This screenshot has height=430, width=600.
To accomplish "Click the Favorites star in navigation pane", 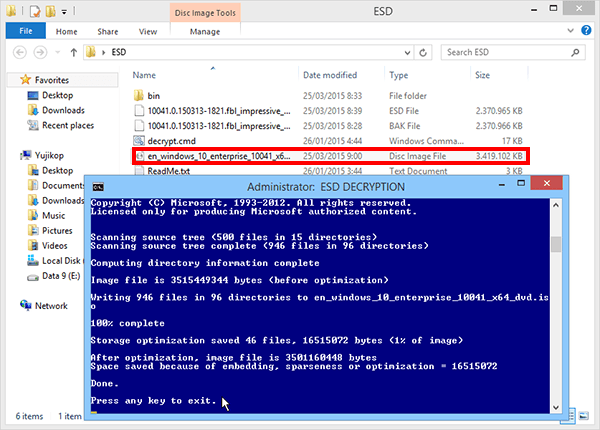I will coord(25,80).
